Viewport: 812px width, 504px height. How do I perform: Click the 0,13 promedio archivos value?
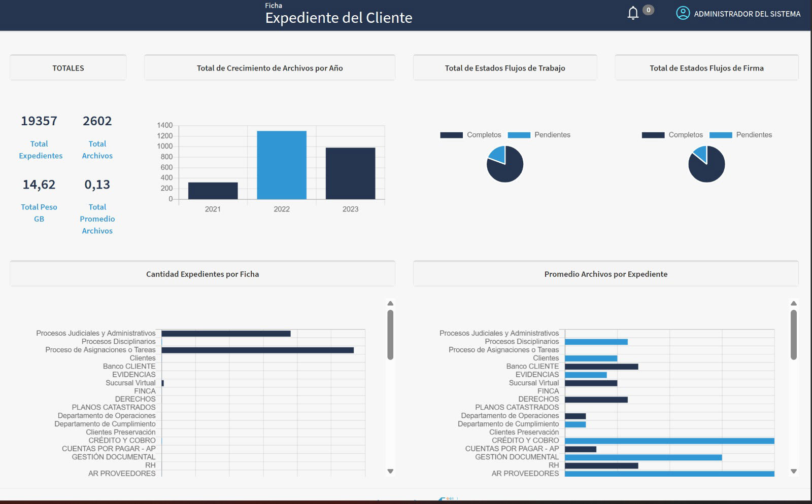tap(97, 185)
